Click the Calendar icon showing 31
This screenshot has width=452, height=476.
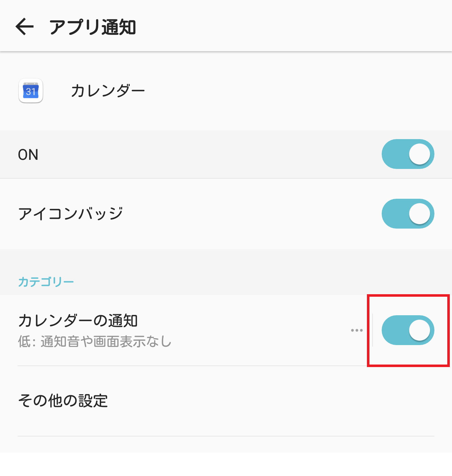click(x=30, y=91)
